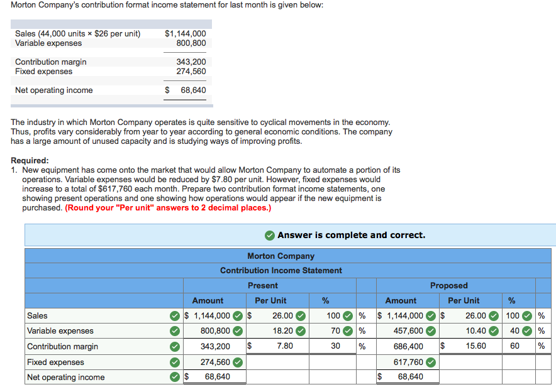Click the checkmark in the Answer is complete banner
556x392 pixels.
point(269,235)
